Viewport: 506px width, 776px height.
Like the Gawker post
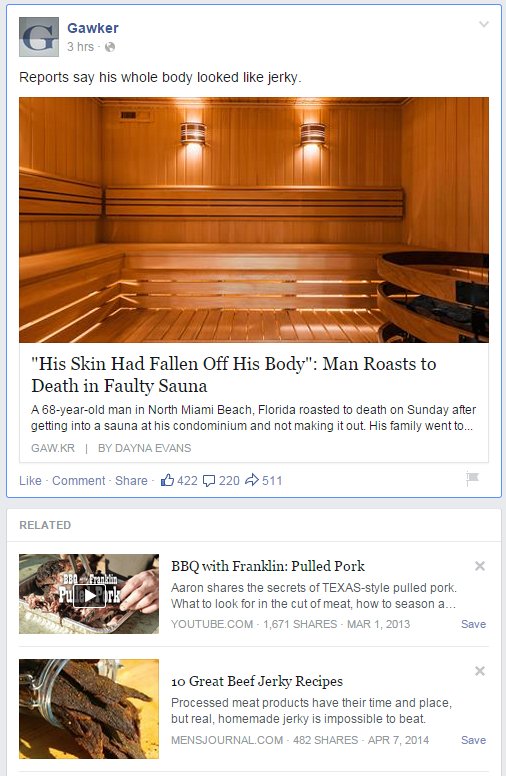(x=30, y=481)
